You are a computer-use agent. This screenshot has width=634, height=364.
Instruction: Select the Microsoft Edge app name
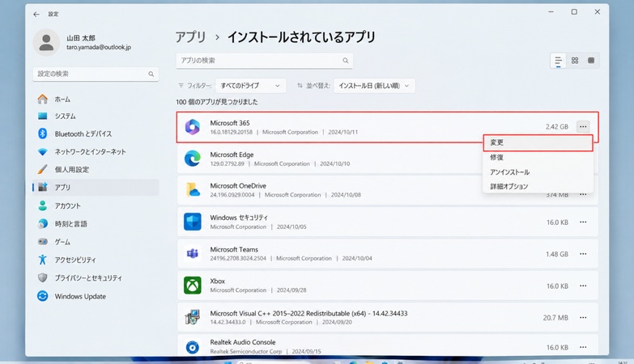pos(232,154)
